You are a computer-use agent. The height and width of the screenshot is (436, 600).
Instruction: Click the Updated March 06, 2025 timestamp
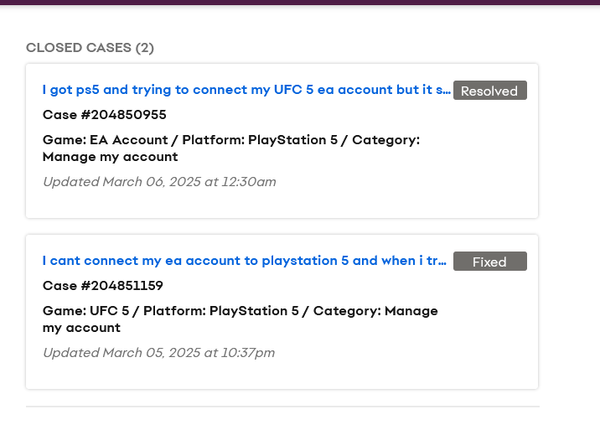[x=159, y=182]
